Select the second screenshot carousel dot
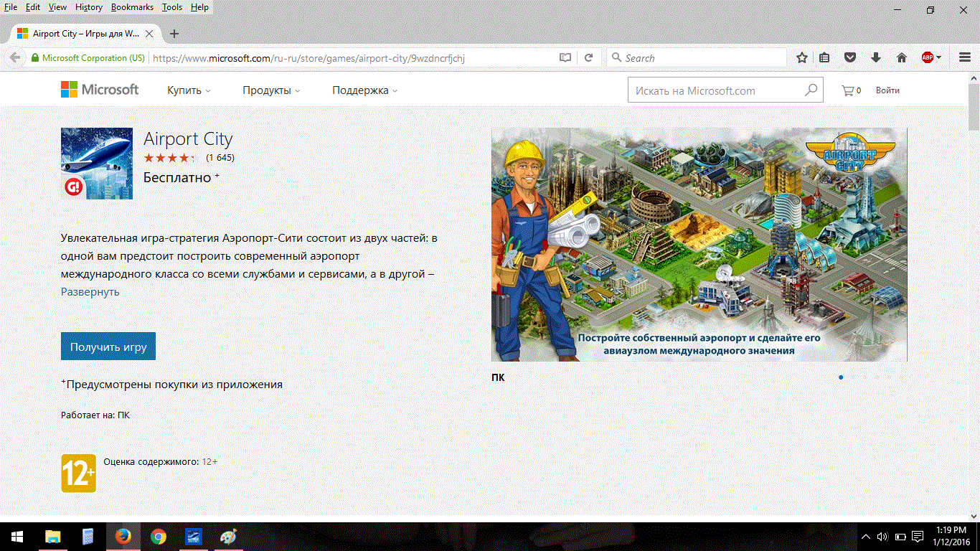Viewport: 980px width, 551px height. (853, 377)
